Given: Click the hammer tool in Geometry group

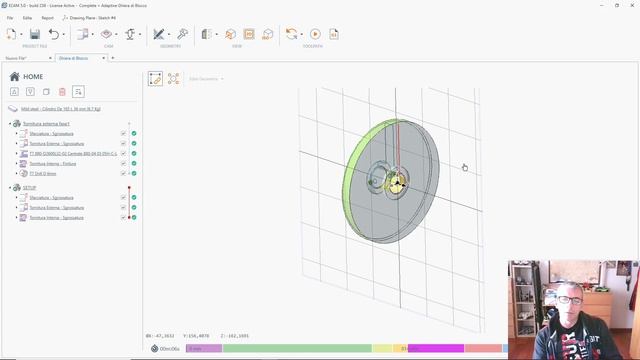Looking at the screenshot, I should click(182, 34).
